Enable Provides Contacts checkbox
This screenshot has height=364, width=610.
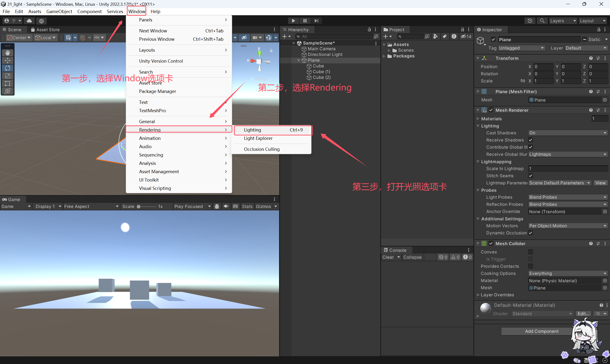(530, 266)
